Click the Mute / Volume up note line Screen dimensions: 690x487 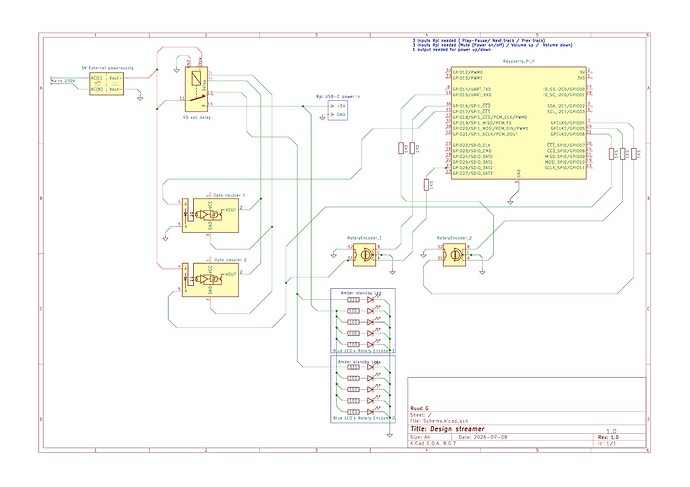pos(492,45)
